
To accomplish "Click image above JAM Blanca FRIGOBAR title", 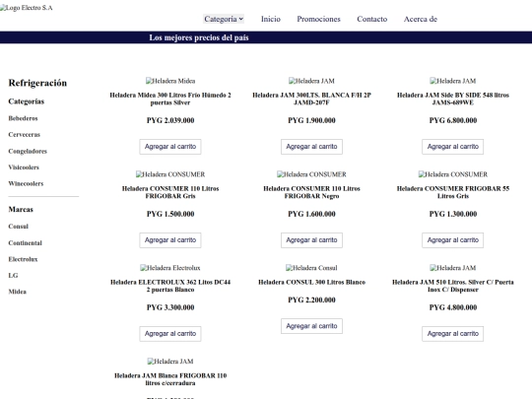I will coord(170,362).
